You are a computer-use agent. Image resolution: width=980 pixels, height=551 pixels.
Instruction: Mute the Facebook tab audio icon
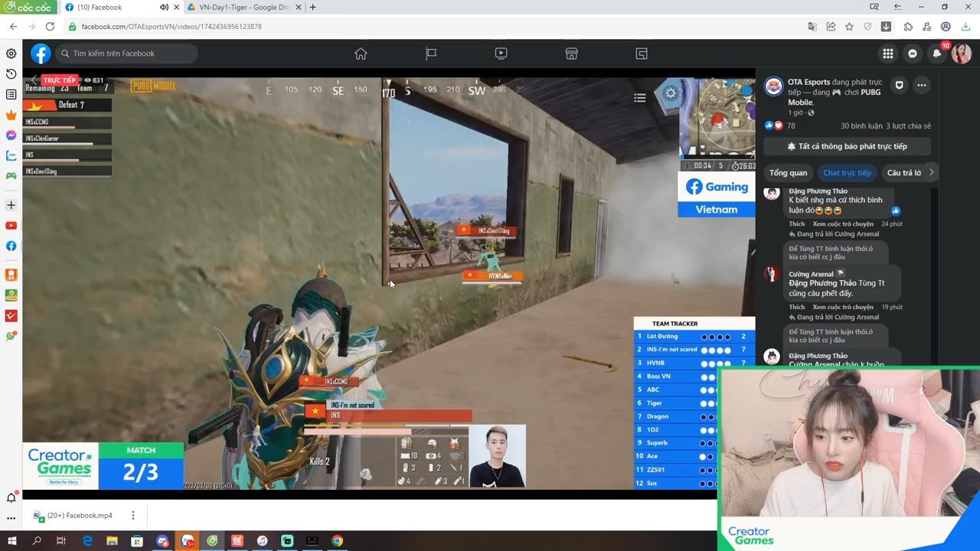(x=164, y=7)
